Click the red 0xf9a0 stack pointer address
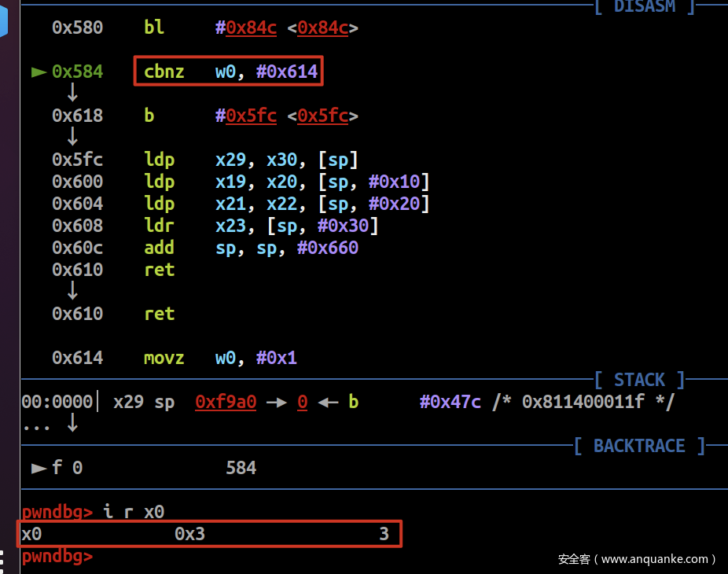The height and width of the screenshot is (574, 728). coord(226,402)
